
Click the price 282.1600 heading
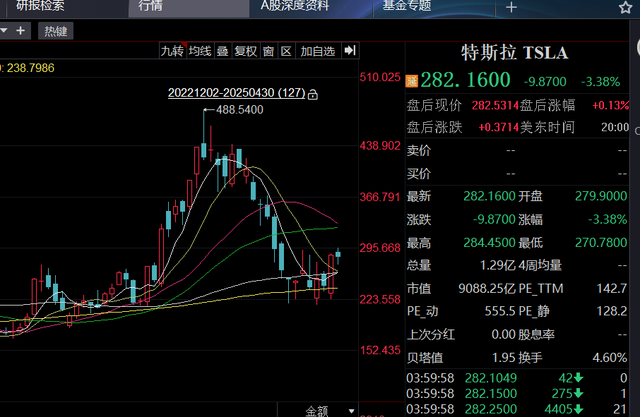(465, 80)
